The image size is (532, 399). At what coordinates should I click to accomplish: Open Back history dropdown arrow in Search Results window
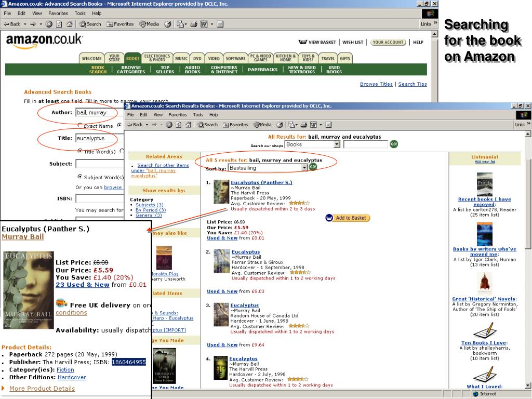tap(147, 125)
